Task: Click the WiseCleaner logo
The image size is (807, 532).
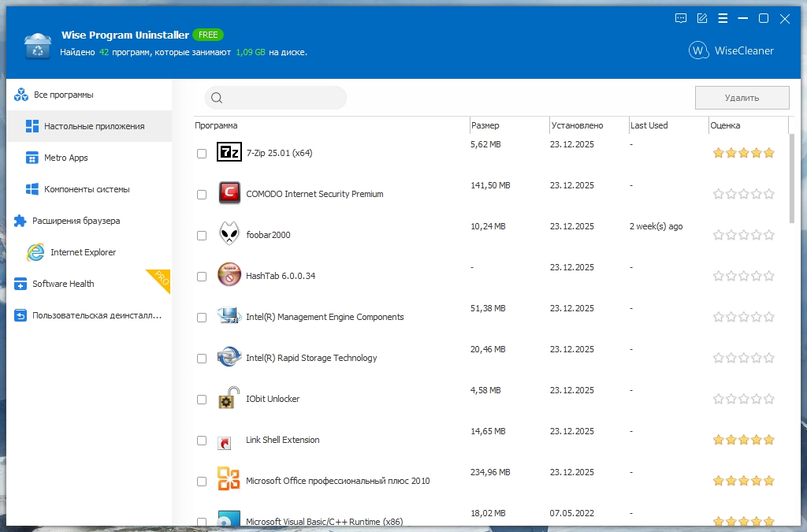Action: click(x=731, y=50)
